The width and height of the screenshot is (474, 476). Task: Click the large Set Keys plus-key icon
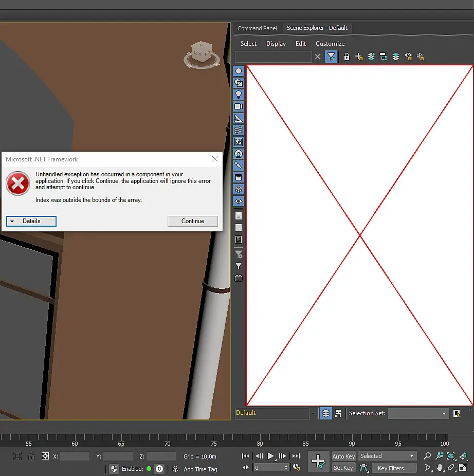[318, 462]
